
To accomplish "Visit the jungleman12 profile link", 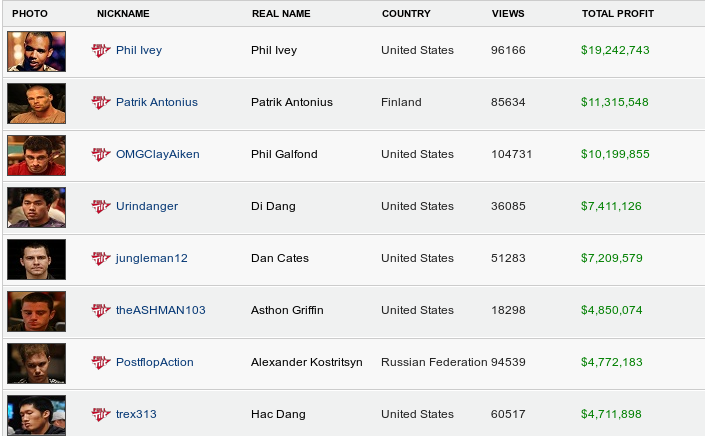I will point(152,258).
